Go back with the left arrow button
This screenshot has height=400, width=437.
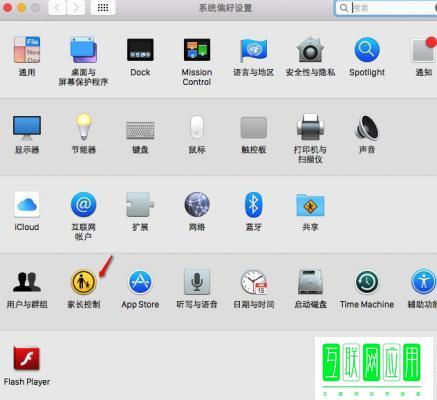click(x=57, y=7)
